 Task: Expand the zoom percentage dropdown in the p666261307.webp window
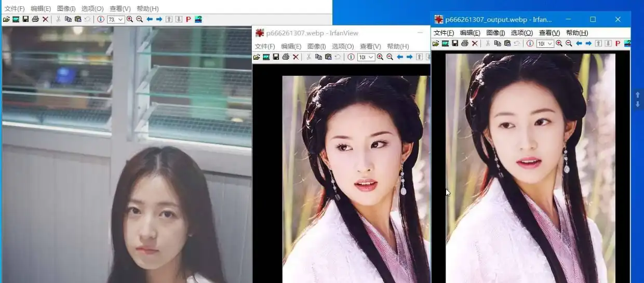(x=371, y=57)
